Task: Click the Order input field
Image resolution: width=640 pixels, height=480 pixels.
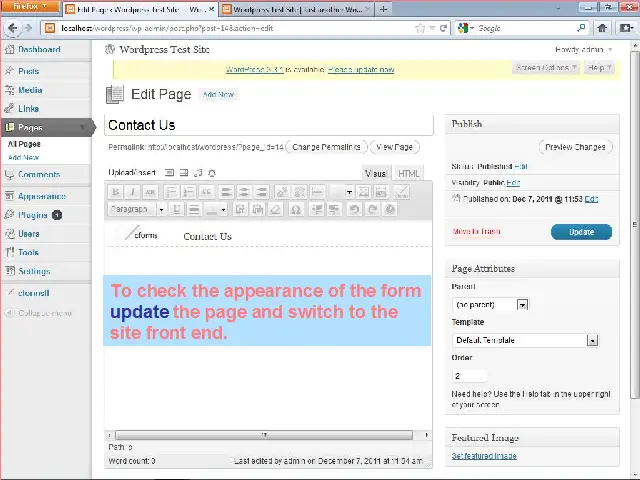Action: coord(469,376)
